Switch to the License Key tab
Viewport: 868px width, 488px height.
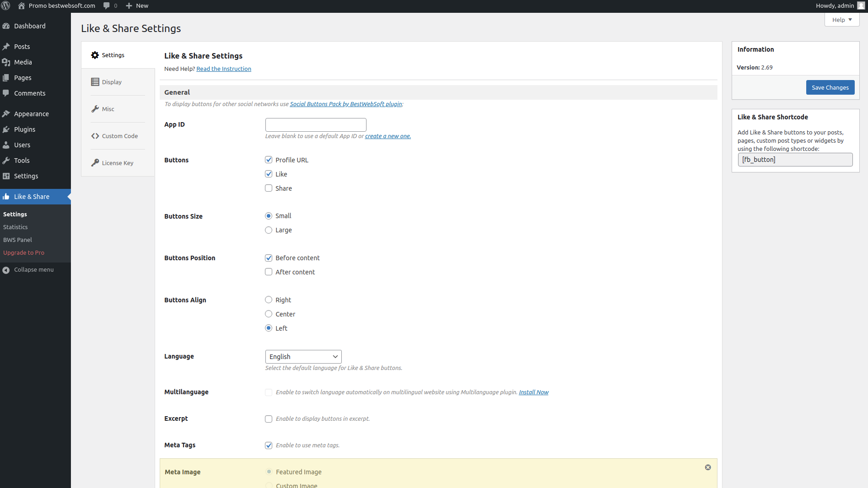118,163
